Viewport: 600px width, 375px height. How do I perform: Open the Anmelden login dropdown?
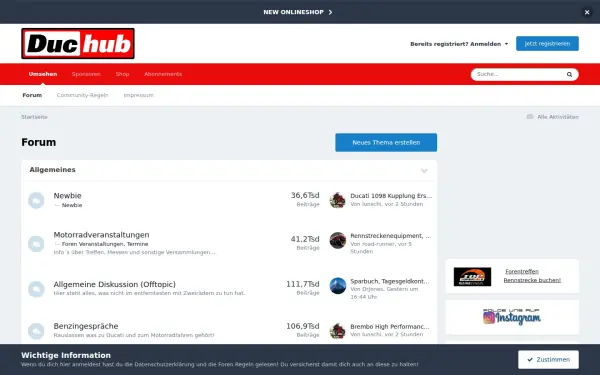pyautogui.click(x=459, y=44)
